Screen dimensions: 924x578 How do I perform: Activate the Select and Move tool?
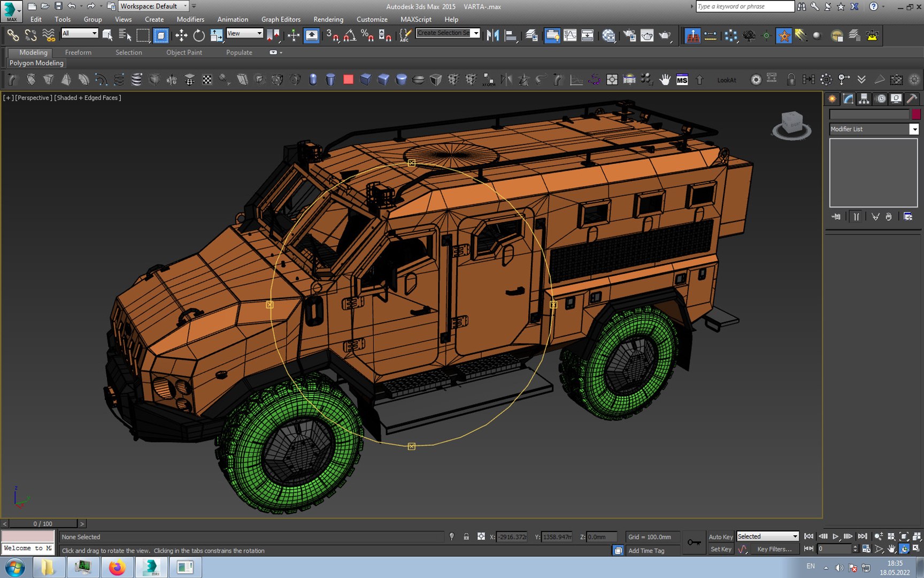[181, 35]
